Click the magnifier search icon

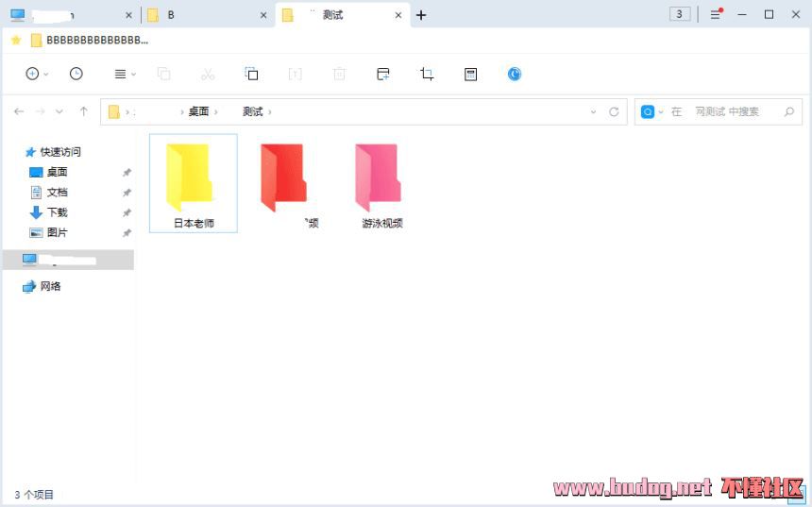[788, 111]
